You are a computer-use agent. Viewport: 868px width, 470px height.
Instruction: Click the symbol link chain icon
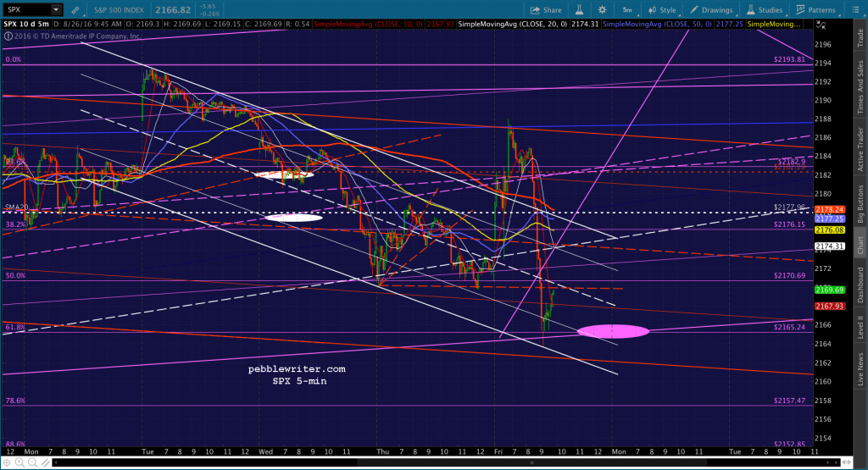pos(75,10)
